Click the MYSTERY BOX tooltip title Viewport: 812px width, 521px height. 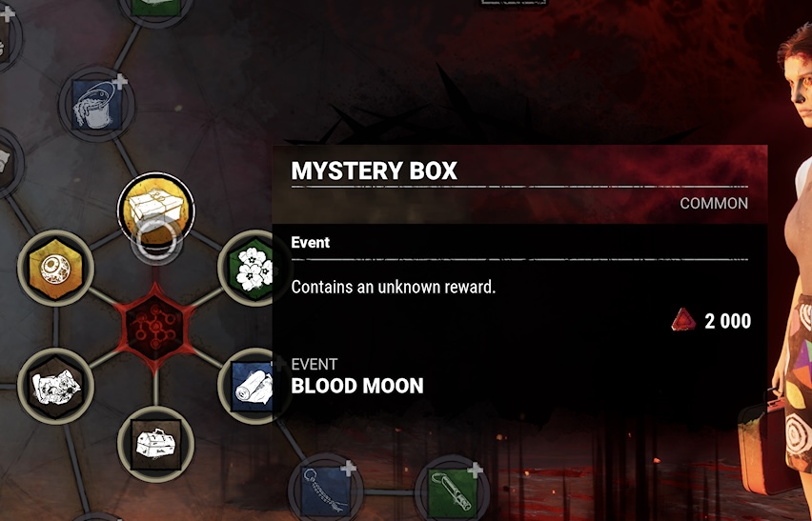[x=374, y=170]
